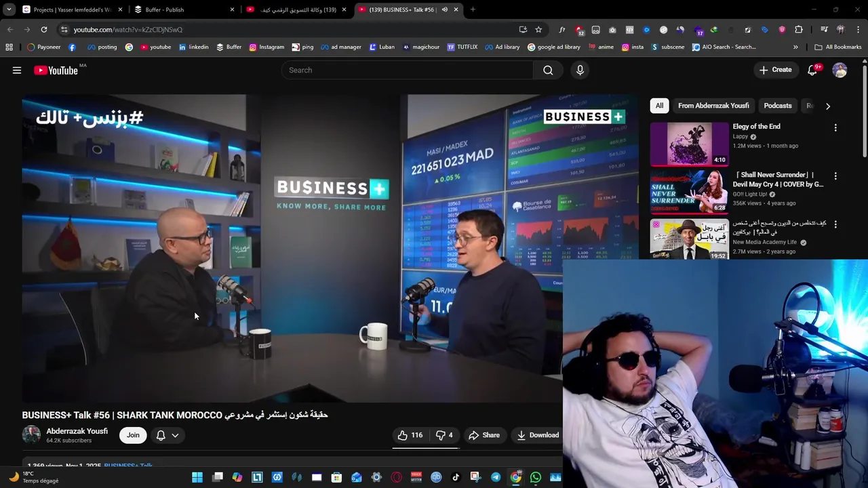The width and height of the screenshot is (868, 488).
Task: Open the google ad library bookmark
Action: [553, 47]
